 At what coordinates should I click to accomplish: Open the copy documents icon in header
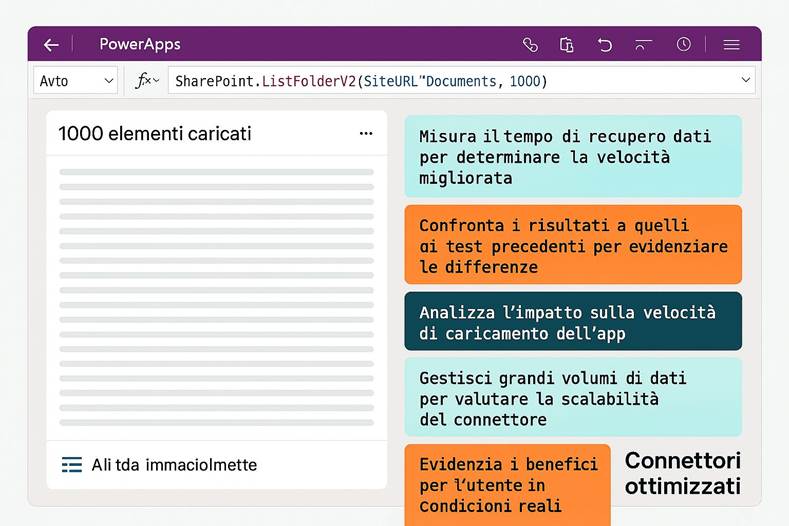(x=567, y=45)
